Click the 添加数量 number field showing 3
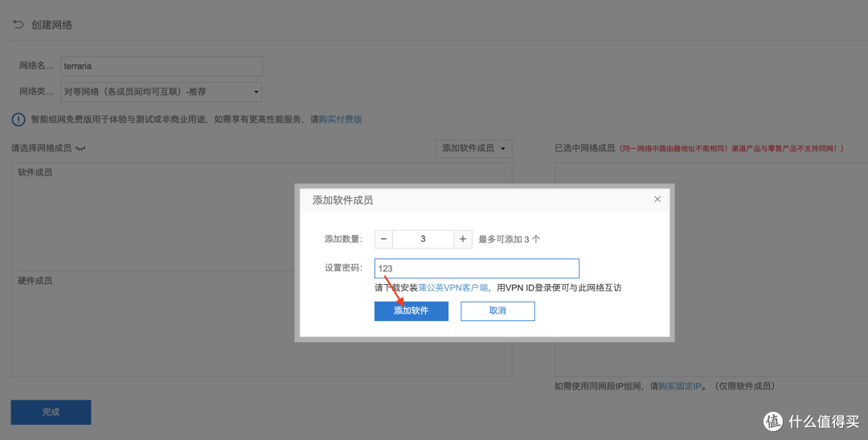This screenshot has height=440, width=868. tap(423, 239)
